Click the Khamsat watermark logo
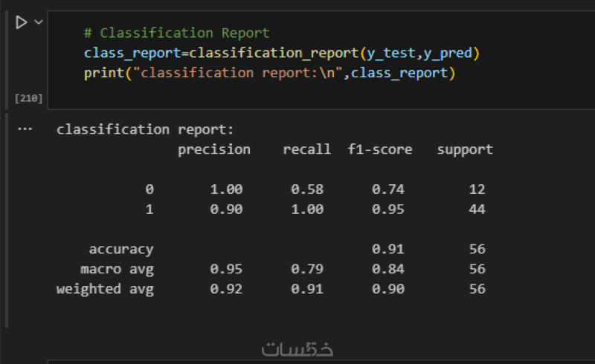The image size is (595, 364). 298,348
